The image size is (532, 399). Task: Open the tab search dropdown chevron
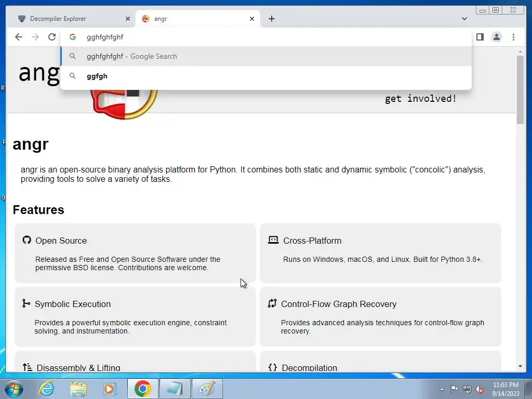464,19
